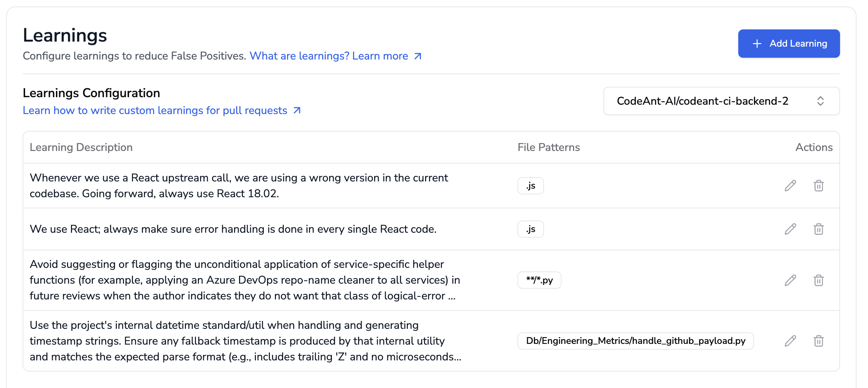Edit the Azure DevOps helper functions learning
The image size is (868, 388).
[790, 280]
